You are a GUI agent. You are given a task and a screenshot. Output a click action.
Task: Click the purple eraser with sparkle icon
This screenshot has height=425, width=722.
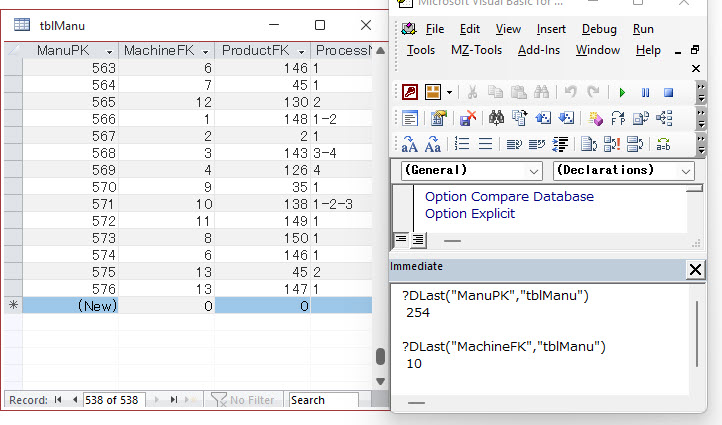click(x=595, y=119)
